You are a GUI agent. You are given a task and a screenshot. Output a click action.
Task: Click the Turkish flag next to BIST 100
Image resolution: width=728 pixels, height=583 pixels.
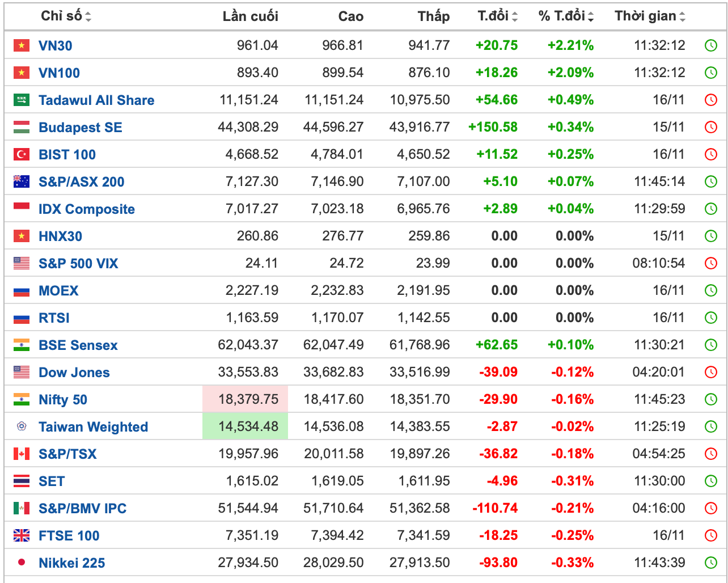click(x=22, y=154)
